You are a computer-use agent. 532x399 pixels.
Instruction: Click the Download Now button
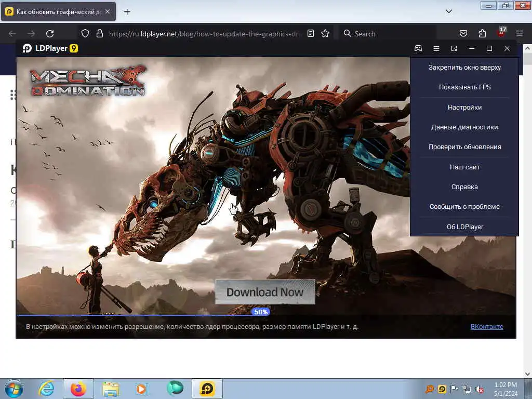point(265,292)
